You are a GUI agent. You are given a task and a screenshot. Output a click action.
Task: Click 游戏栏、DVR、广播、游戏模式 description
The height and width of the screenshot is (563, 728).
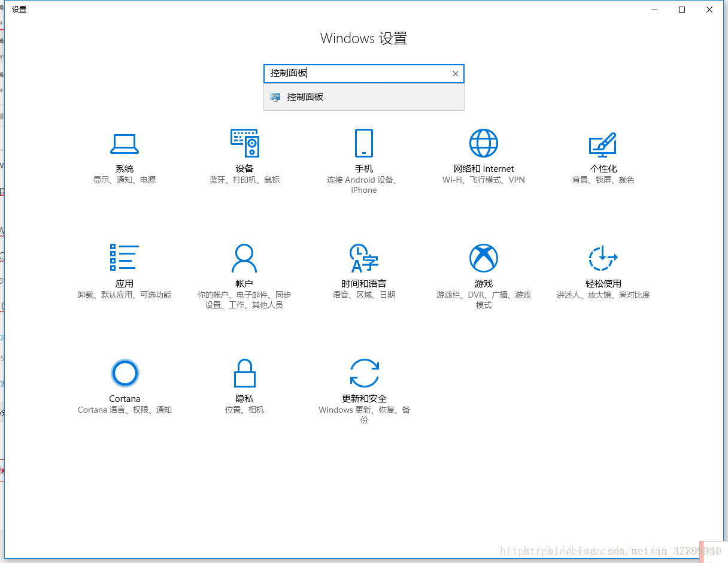point(484,300)
